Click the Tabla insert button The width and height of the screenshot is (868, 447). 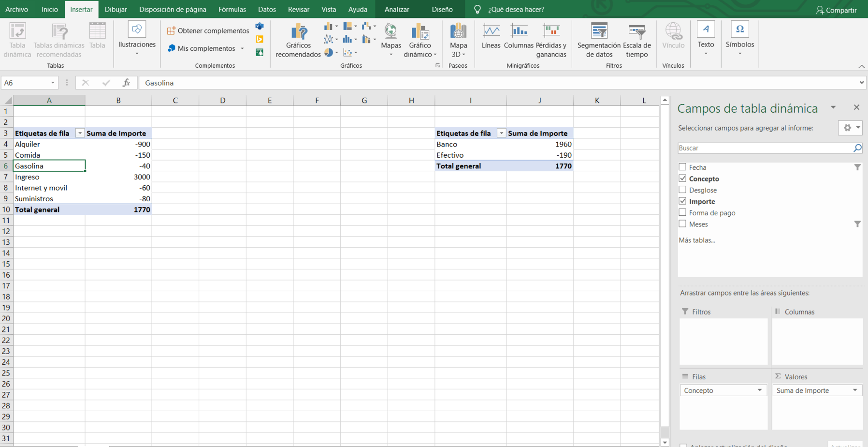pos(97,36)
